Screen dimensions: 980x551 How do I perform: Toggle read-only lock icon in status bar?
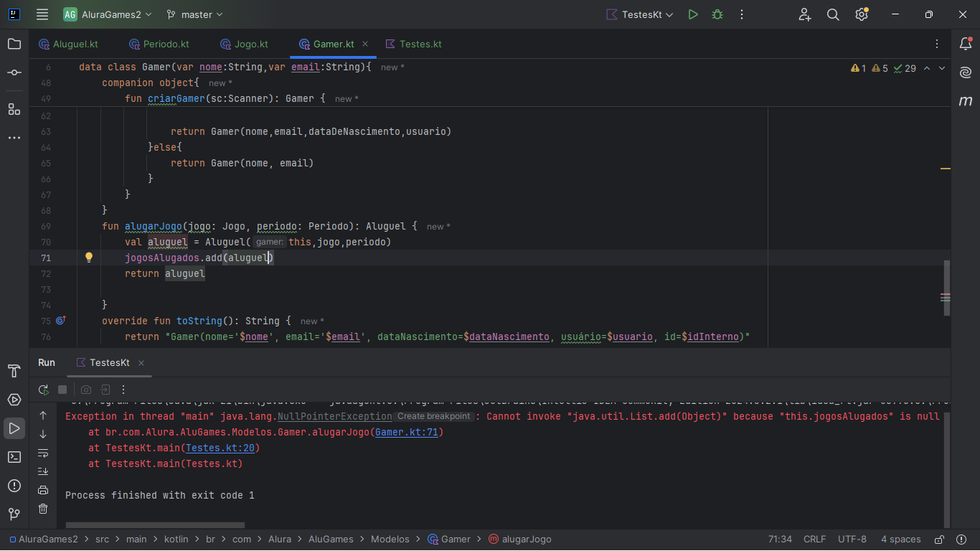point(939,539)
